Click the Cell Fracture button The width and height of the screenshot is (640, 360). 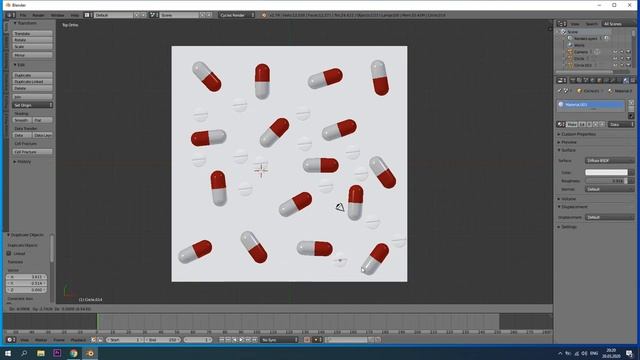(33, 152)
